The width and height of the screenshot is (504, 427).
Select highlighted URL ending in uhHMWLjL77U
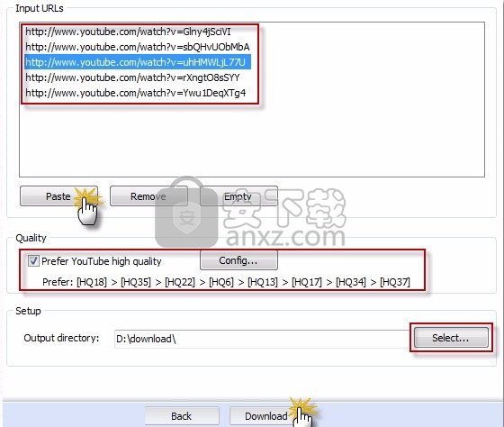tap(138, 62)
